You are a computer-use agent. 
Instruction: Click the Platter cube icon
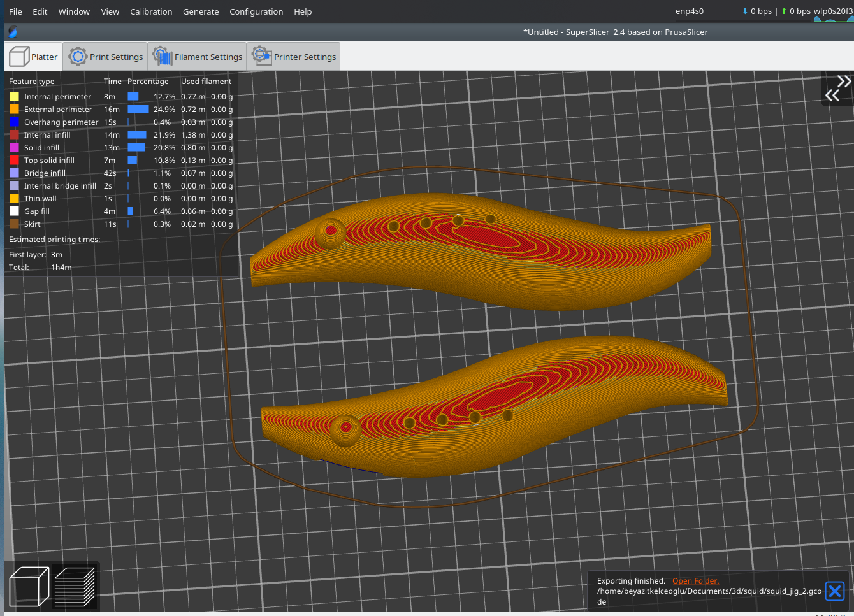tap(20, 56)
